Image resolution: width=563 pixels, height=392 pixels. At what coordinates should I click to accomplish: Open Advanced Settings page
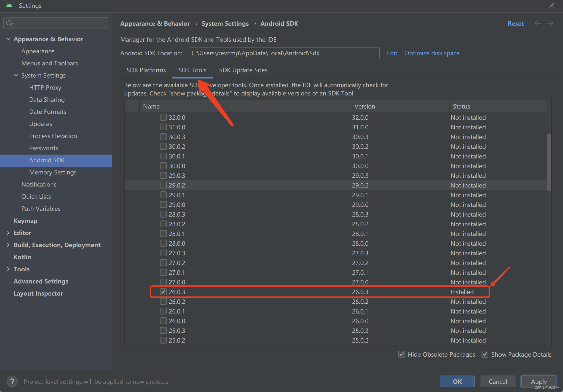41,281
